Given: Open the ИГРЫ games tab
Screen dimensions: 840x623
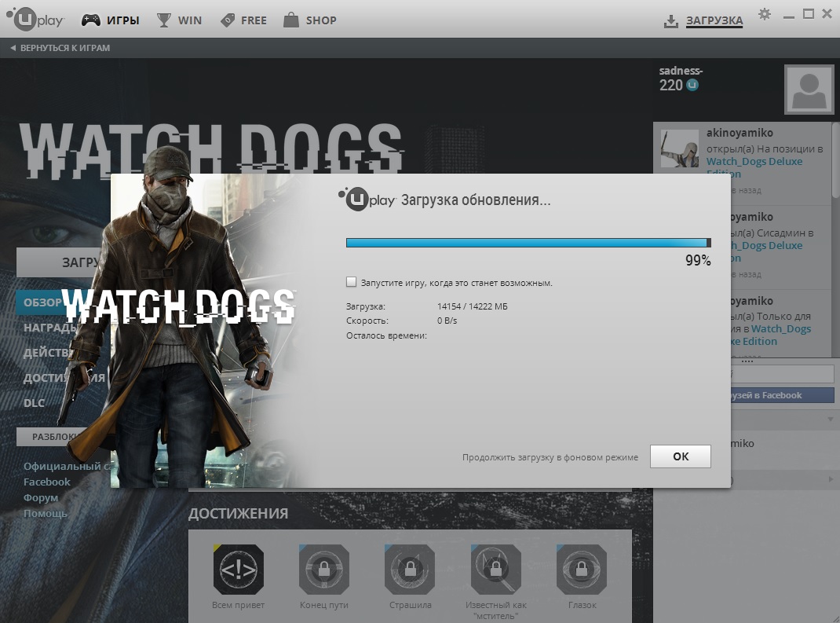Looking at the screenshot, I should 122,21.
